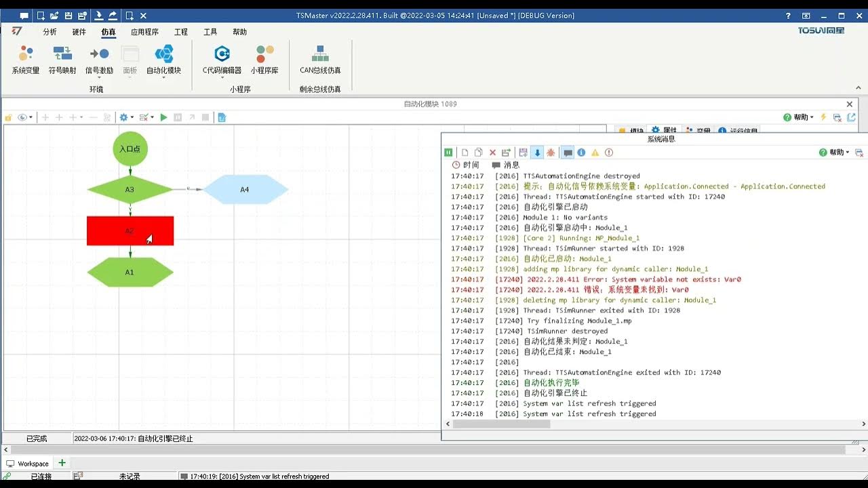Open 符号映射 symbol mapping tool
The width and height of the screenshot is (868, 488).
[x=62, y=60]
